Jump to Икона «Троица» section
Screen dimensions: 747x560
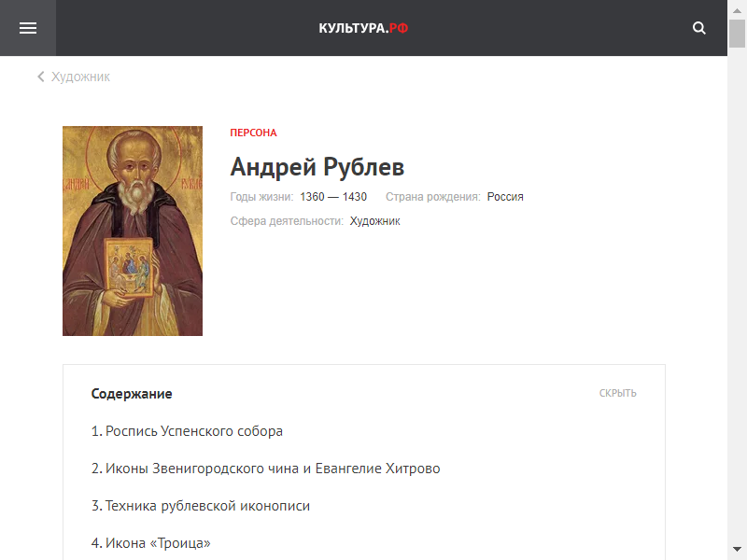click(150, 543)
